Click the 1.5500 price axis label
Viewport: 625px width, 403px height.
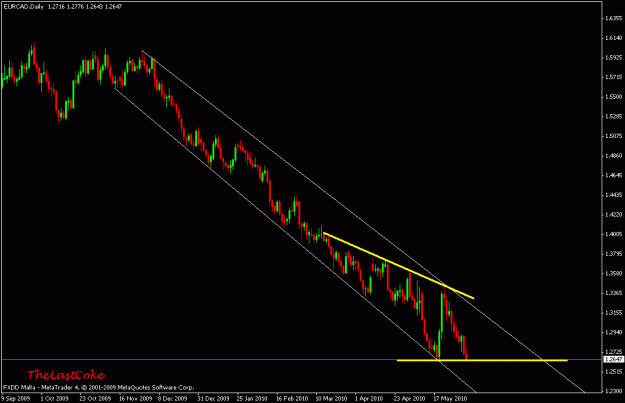click(613, 97)
